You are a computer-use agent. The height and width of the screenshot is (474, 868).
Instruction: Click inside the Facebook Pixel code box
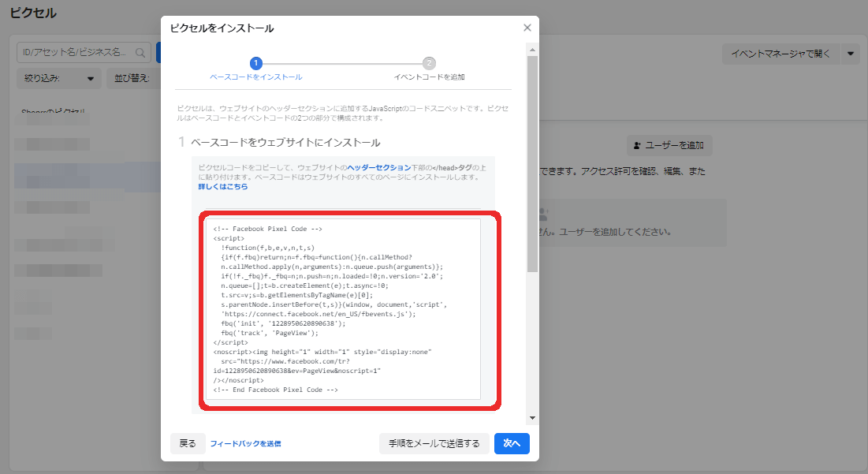343,309
